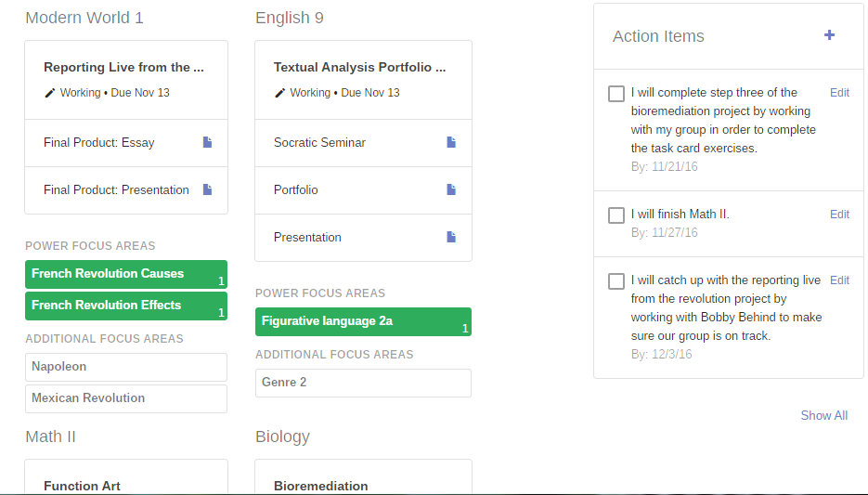Click pencil icon under Reporting Live project
The height and width of the screenshot is (495, 868).
50,93
